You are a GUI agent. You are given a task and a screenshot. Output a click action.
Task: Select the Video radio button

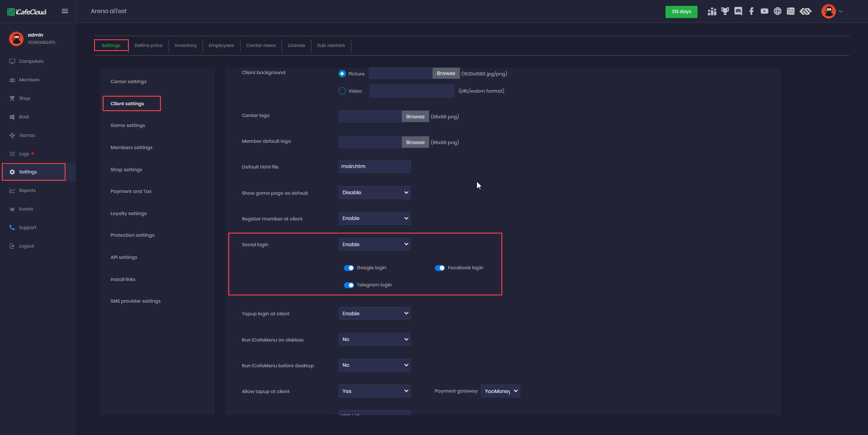pos(342,91)
